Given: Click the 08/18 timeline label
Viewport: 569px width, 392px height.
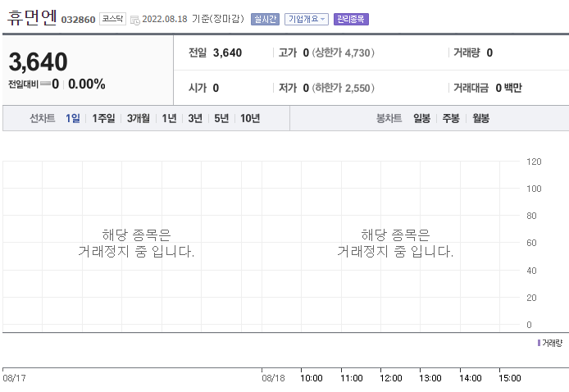Looking at the screenshot, I should [273, 378].
